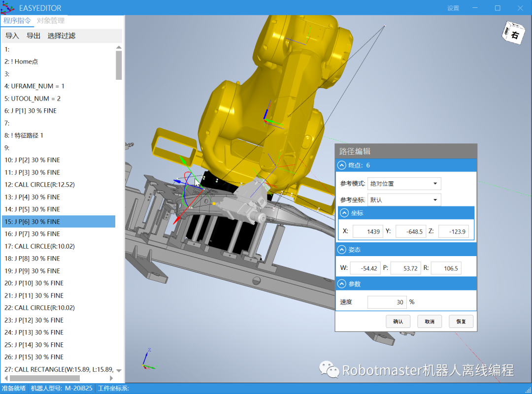
Task: Open the 参考坐标 dropdown
Action: pos(404,200)
